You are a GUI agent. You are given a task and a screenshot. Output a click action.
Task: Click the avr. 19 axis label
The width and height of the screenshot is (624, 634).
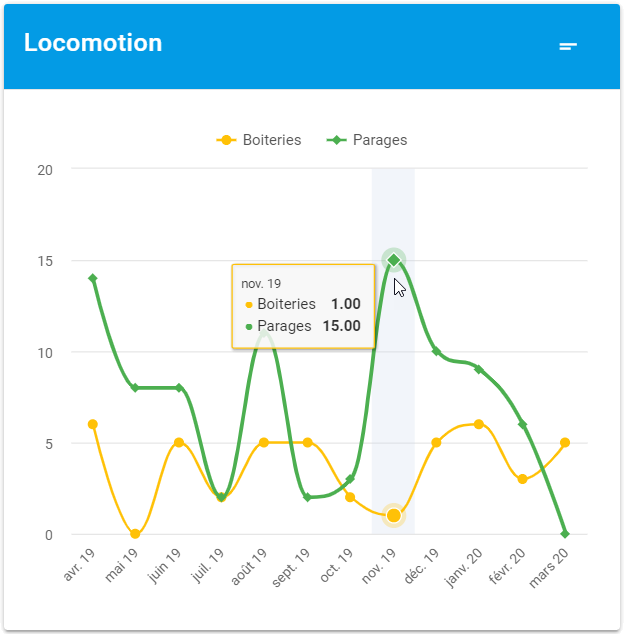point(79,564)
